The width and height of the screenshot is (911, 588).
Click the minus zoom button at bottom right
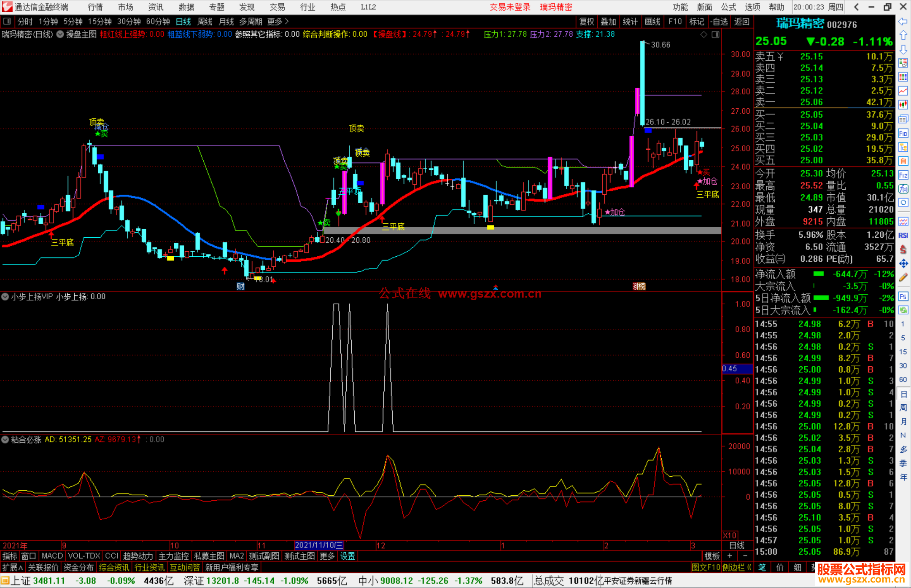(x=745, y=556)
